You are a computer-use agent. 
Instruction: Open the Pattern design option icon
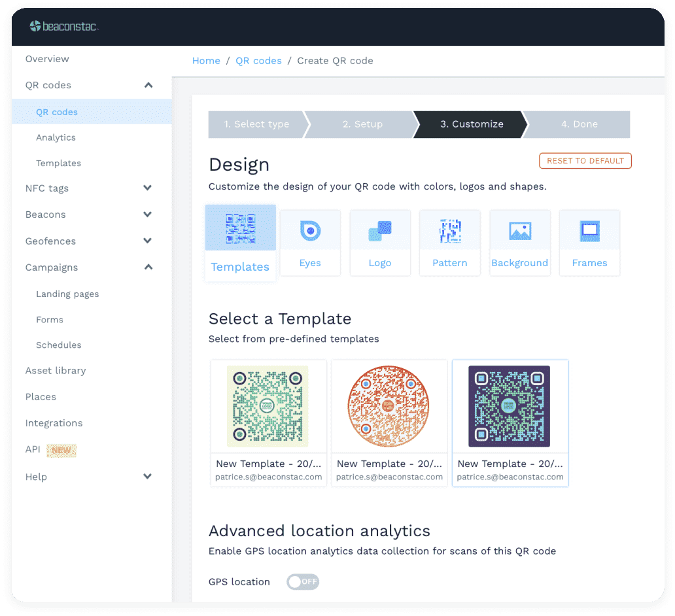click(449, 230)
